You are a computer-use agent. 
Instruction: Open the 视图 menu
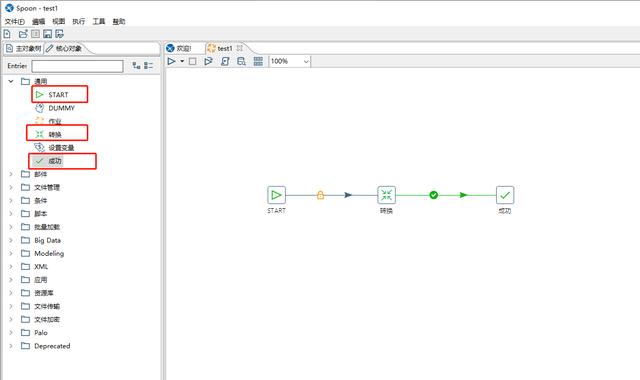click(58, 21)
